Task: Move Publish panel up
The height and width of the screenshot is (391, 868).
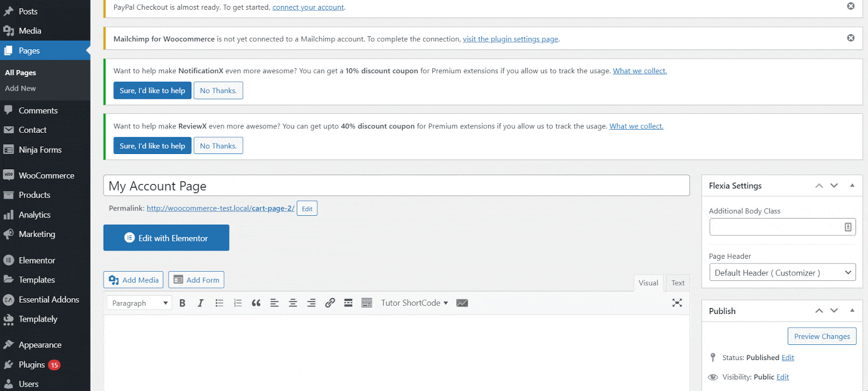Action: click(x=819, y=311)
